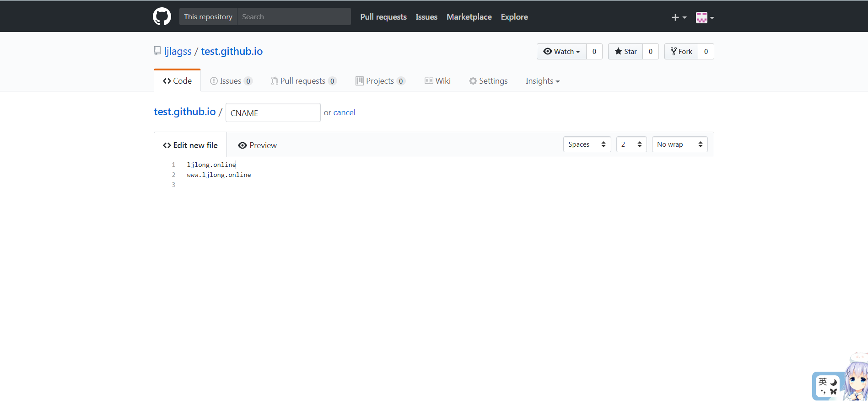Click the test.github.io breadcrumb link

tap(185, 112)
